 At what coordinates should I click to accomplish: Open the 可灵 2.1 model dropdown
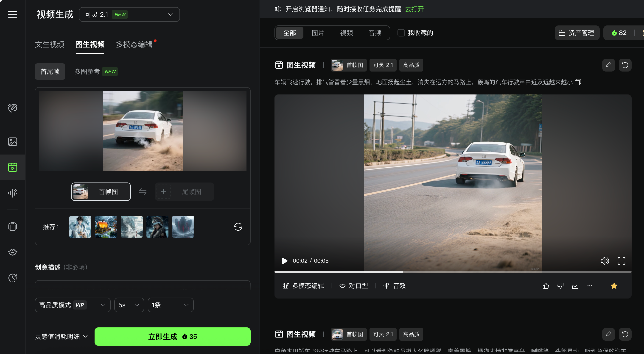pos(129,14)
